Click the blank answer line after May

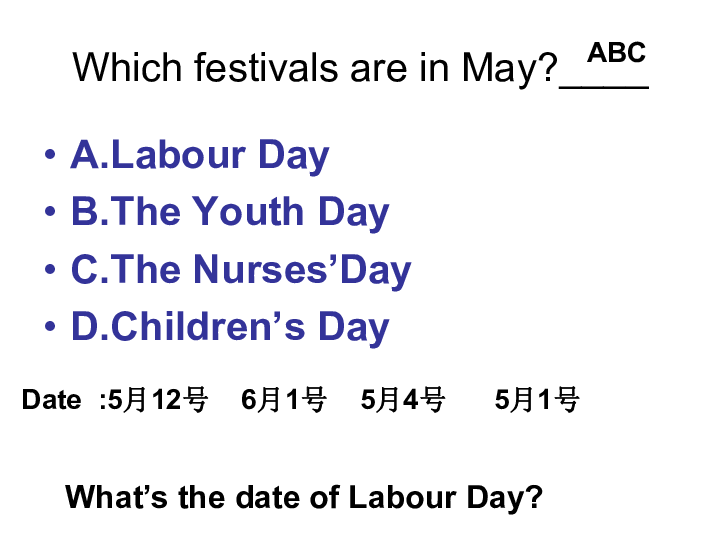[604, 85]
